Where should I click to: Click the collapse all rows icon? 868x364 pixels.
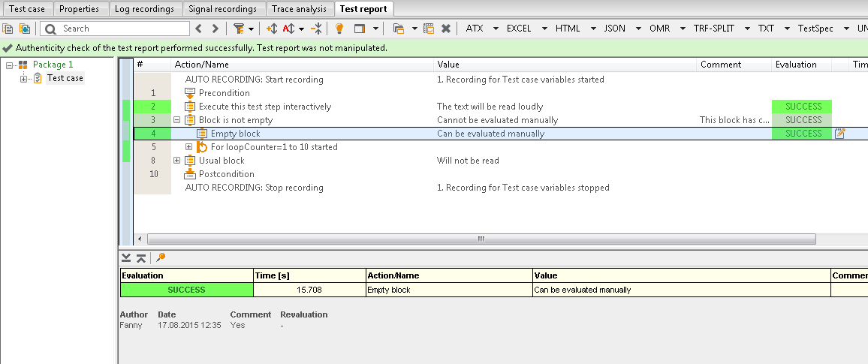317,29
